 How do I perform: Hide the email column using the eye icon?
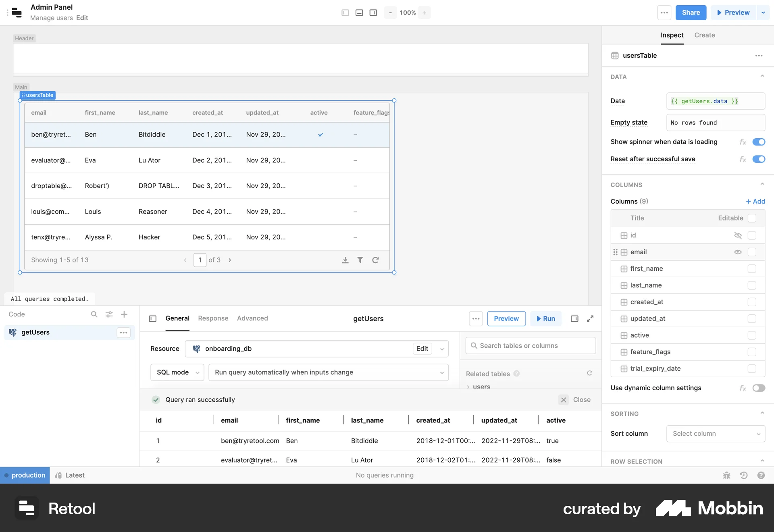pos(738,252)
